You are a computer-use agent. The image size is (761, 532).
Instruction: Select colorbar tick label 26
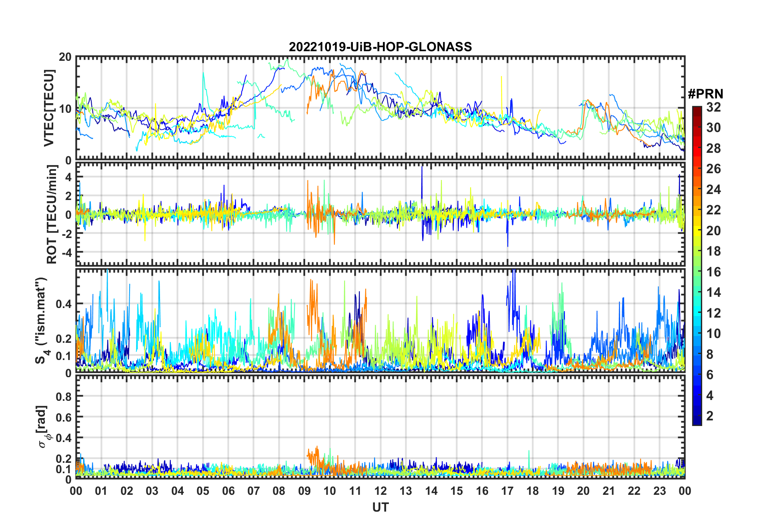(x=713, y=169)
